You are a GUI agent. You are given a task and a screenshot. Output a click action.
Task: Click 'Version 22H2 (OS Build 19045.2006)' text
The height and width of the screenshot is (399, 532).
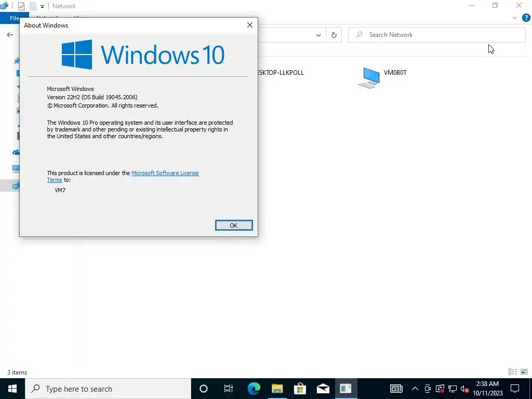click(92, 97)
